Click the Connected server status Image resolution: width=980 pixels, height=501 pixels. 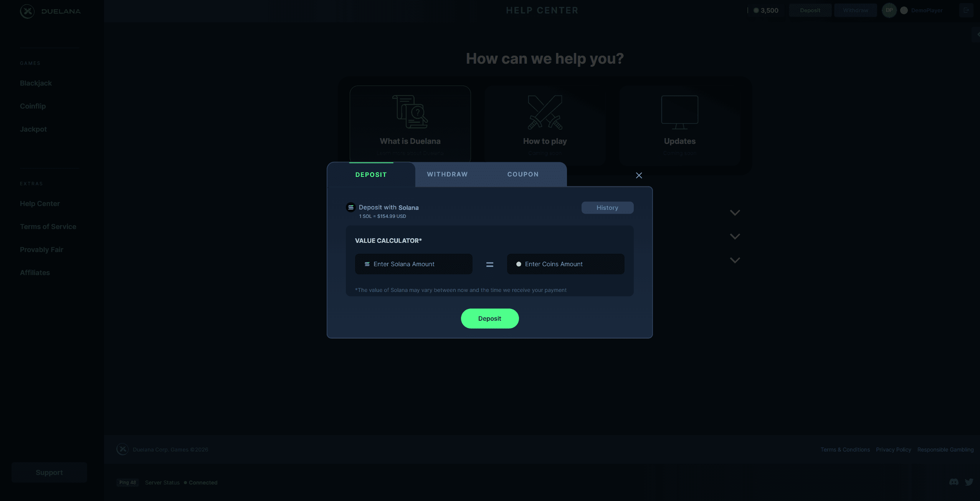click(x=203, y=483)
